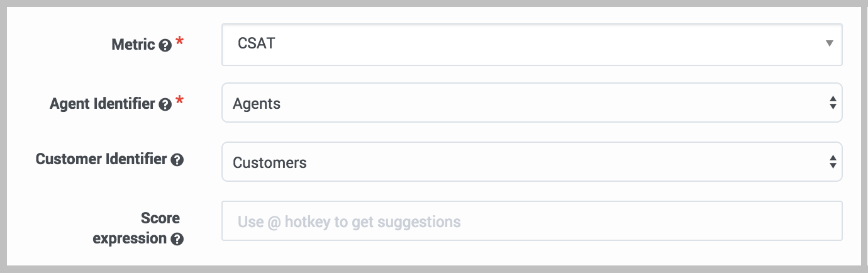Viewport: 868px width, 273px height.
Task: Focus the Score expression input field
Action: coord(531,221)
